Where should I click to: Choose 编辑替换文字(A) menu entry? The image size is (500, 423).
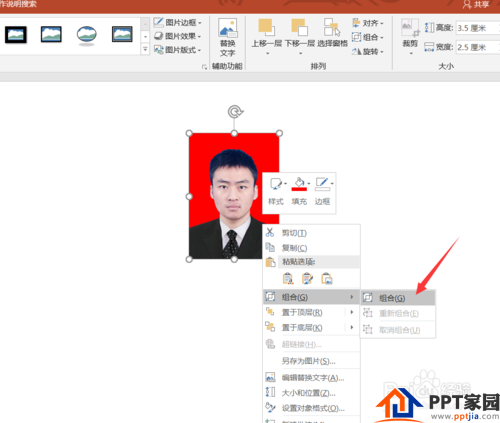coord(311,377)
